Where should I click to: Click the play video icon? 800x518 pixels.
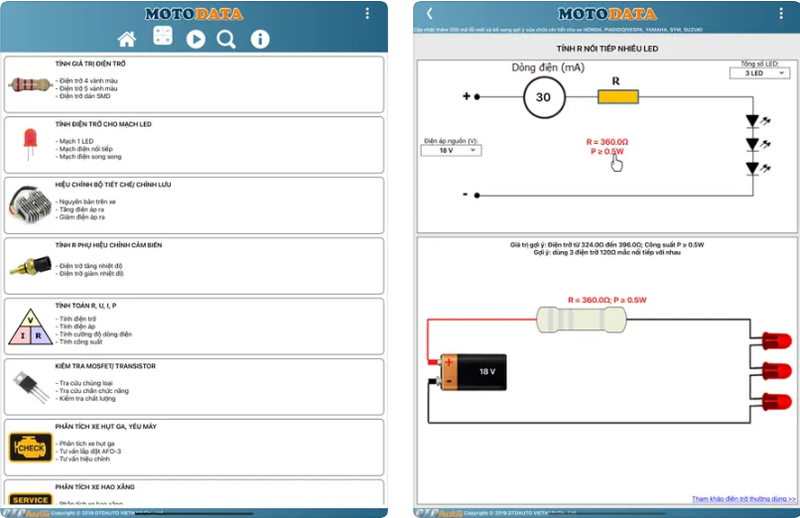(x=195, y=39)
